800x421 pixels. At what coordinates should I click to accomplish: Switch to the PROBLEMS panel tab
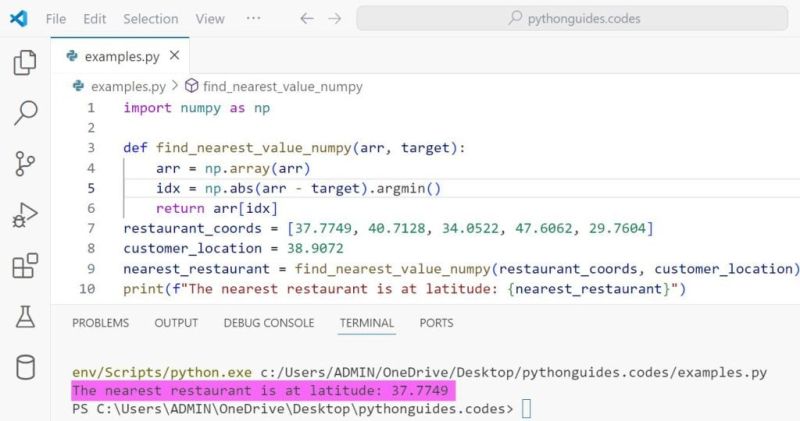point(101,323)
